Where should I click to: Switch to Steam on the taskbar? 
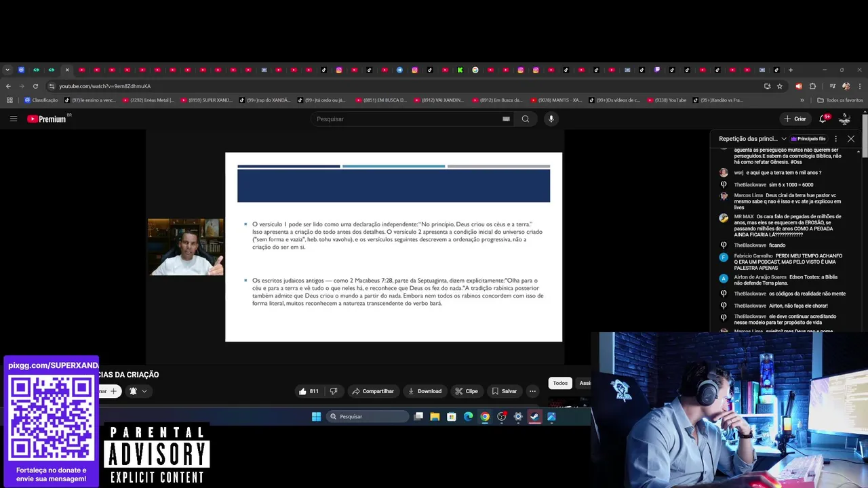(535, 417)
